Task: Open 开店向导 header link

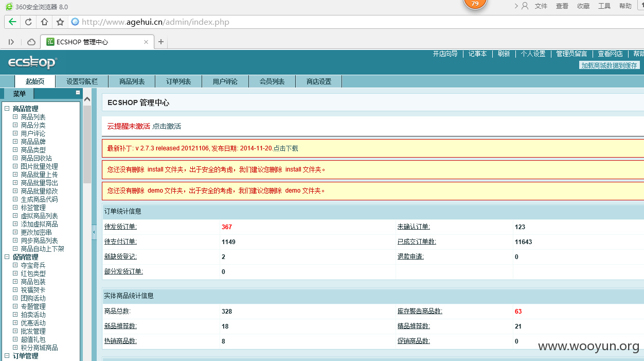Action: point(445,54)
